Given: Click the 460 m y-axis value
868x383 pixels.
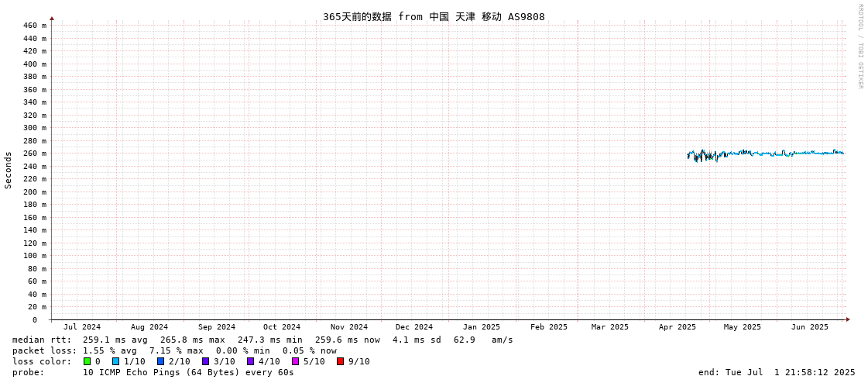Looking at the screenshot, I should point(35,26).
